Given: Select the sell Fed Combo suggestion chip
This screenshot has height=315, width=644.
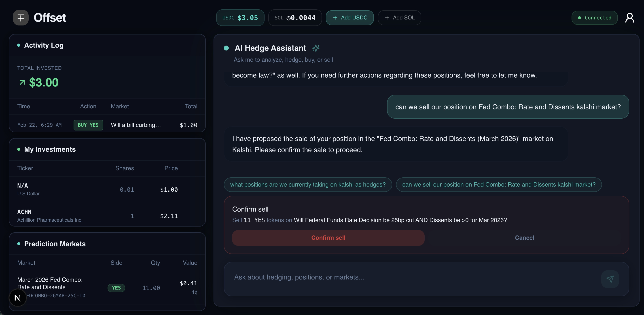Looking at the screenshot, I should pos(498,185).
